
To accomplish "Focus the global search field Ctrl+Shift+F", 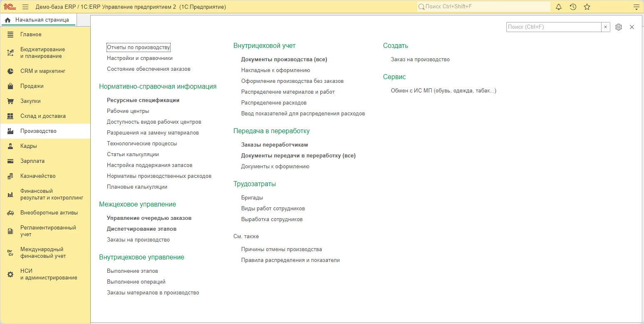I will (x=483, y=7).
